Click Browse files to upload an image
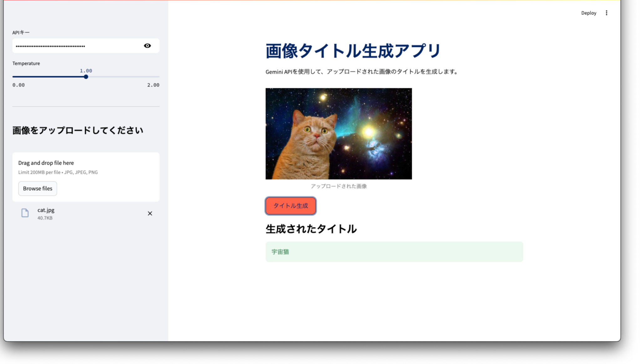The image size is (641, 364). pos(38,188)
